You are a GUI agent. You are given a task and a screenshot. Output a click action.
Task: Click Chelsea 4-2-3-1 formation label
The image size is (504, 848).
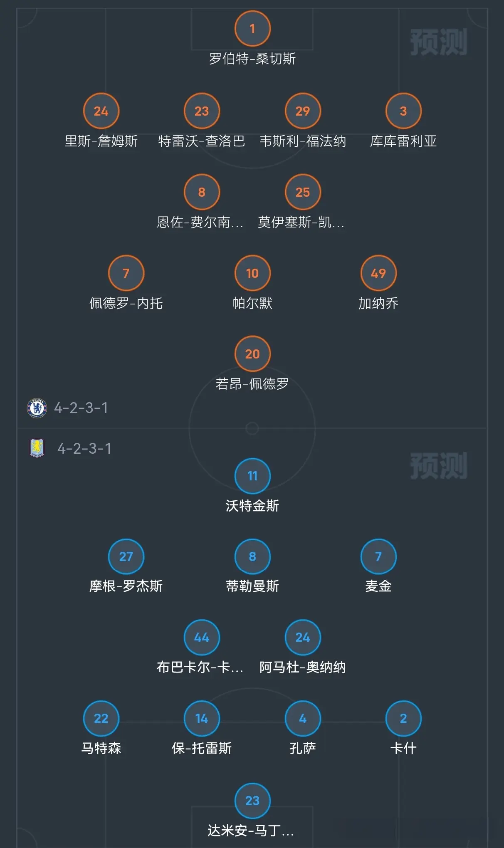coord(81,408)
